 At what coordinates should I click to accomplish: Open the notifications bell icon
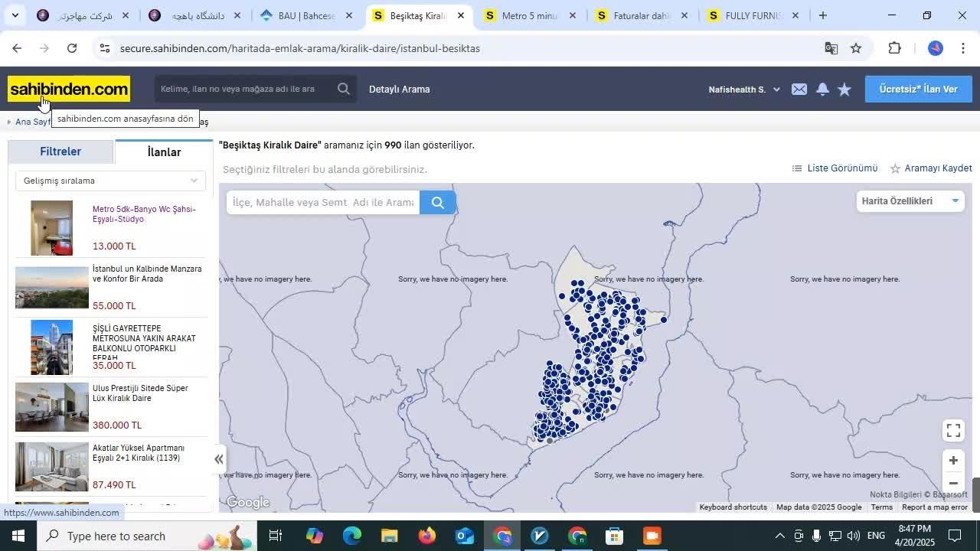point(822,90)
